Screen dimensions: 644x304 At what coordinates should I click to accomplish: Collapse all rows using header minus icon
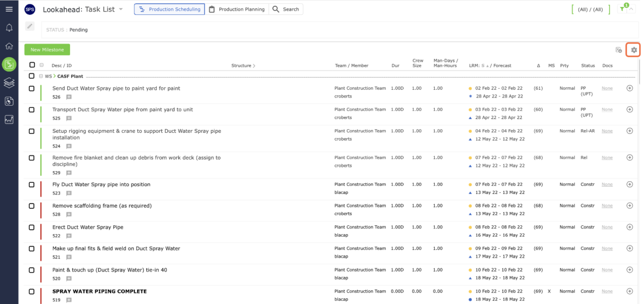[x=41, y=65]
